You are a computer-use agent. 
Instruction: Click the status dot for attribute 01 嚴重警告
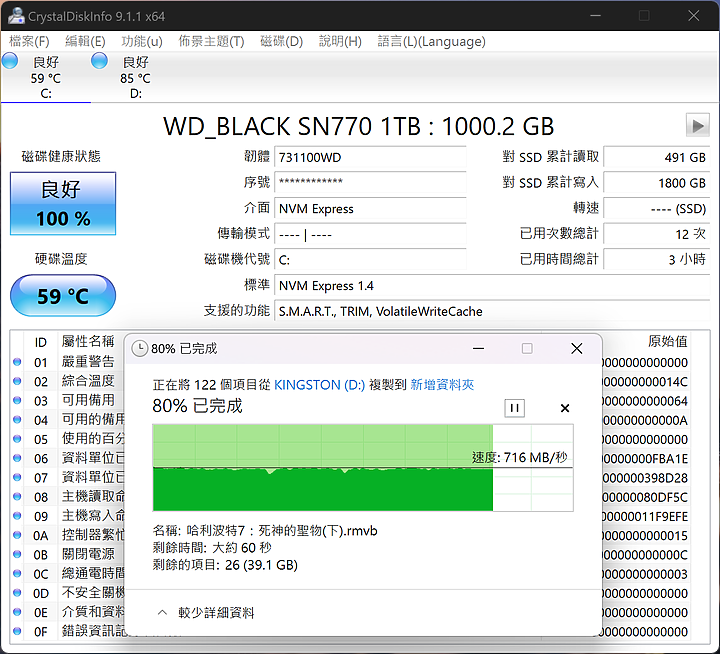click(x=17, y=362)
